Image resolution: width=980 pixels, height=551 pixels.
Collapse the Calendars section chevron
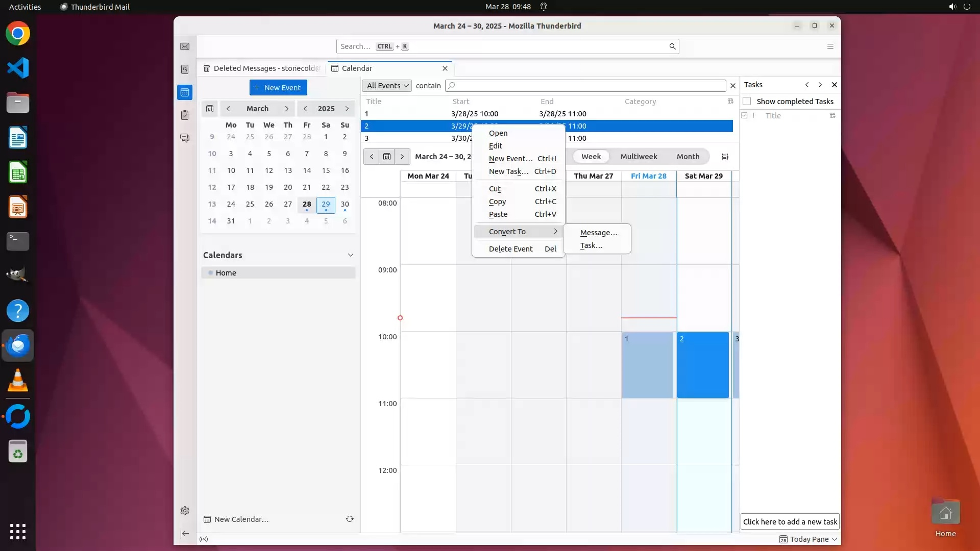pyautogui.click(x=351, y=255)
